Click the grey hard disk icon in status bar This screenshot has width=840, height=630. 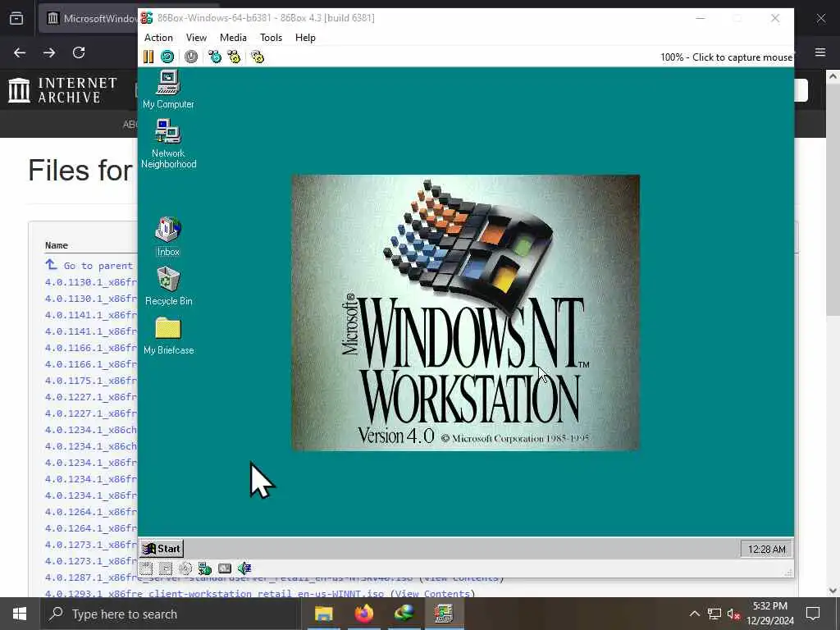tap(225, 568)
